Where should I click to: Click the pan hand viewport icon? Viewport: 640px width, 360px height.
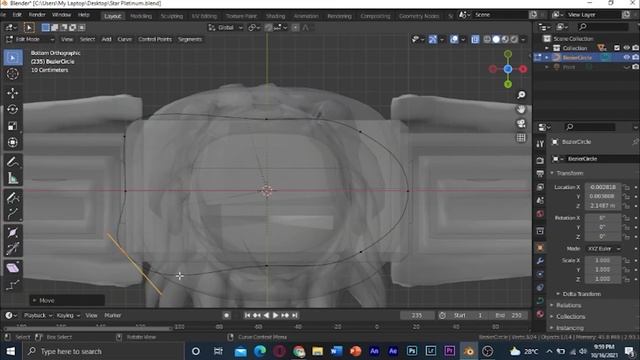(x=521, y=109)
